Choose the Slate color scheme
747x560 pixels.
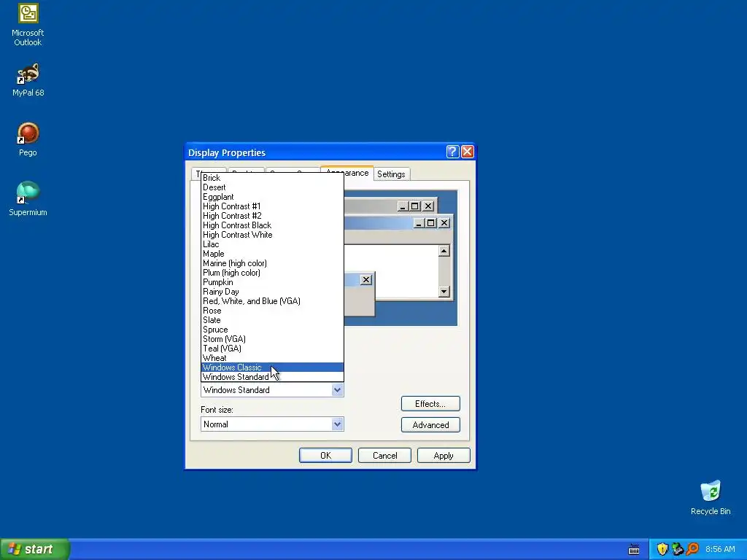(x=272, y=320)
